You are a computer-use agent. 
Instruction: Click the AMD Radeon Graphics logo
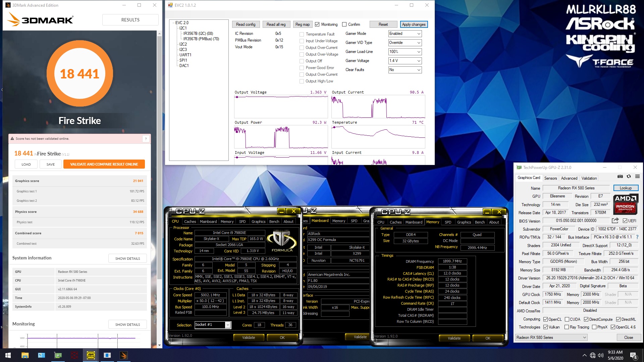tap(625, 204)
